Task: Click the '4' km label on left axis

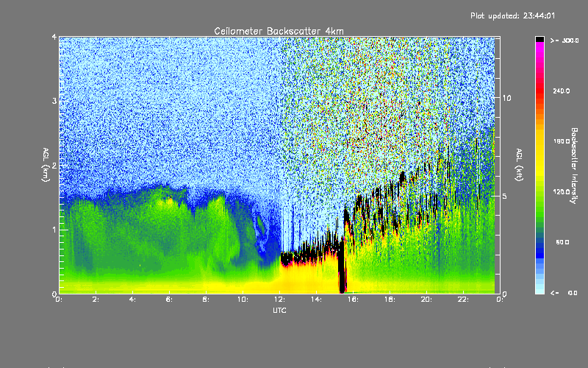Action: tap(54, 37)
